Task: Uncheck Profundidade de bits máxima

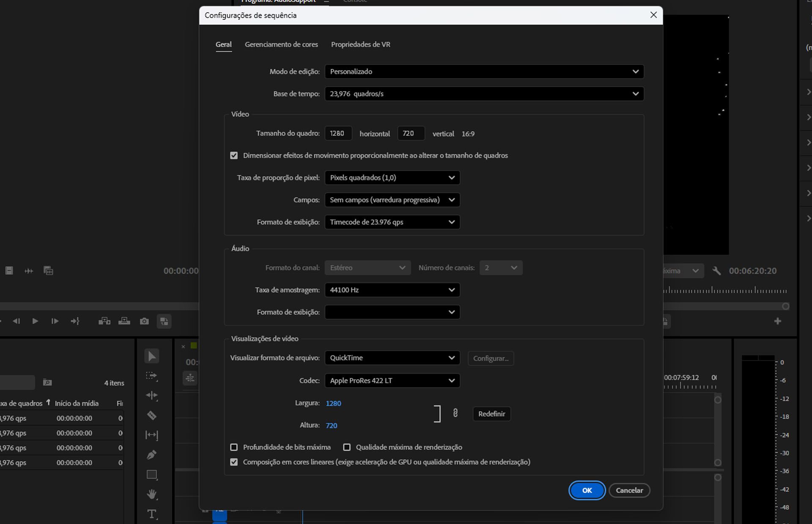Action: click(x=235, y=447)
